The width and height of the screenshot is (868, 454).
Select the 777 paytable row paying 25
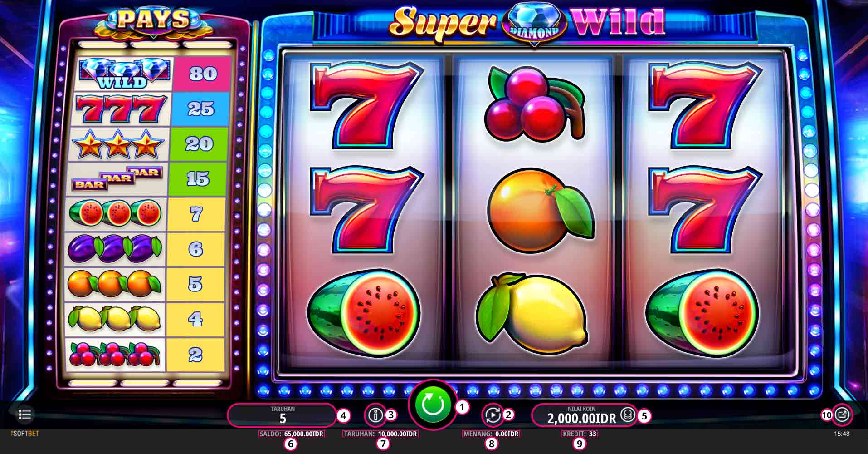(x=151, y=109)
